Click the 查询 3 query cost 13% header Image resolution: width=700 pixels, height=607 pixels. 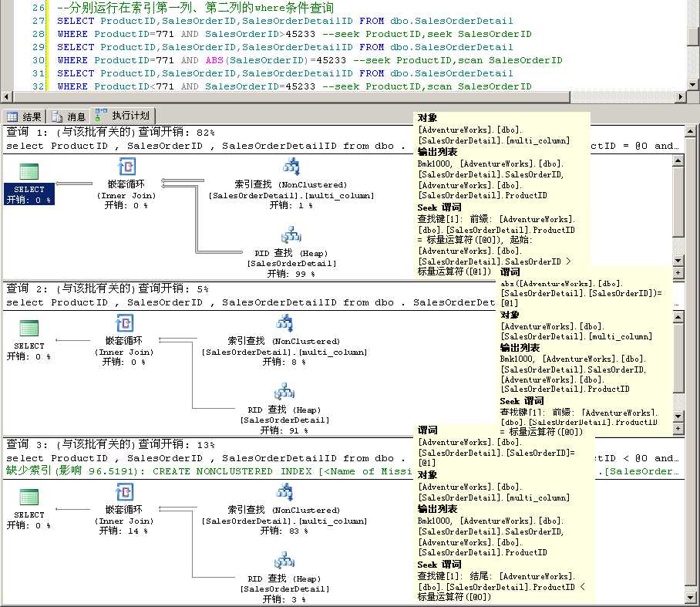coord(110,445)
